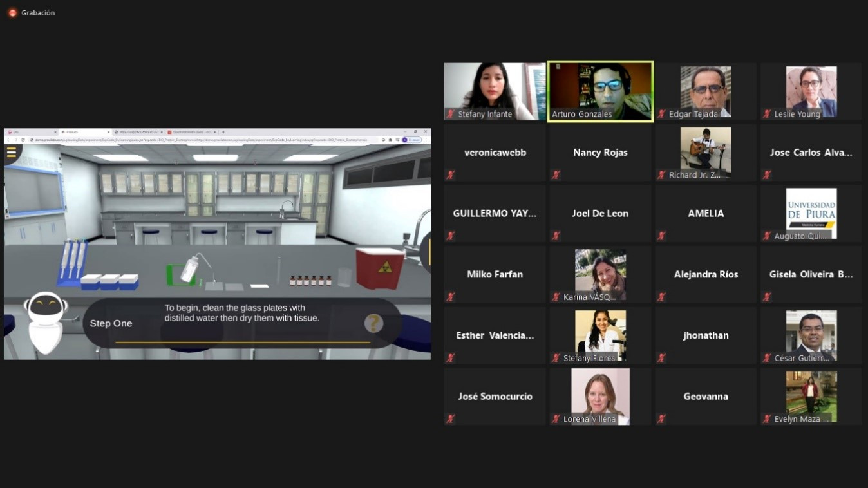868x488 pixels.
Task: Pick the red biohazard waste bin
Action: [x=379, y=268]
